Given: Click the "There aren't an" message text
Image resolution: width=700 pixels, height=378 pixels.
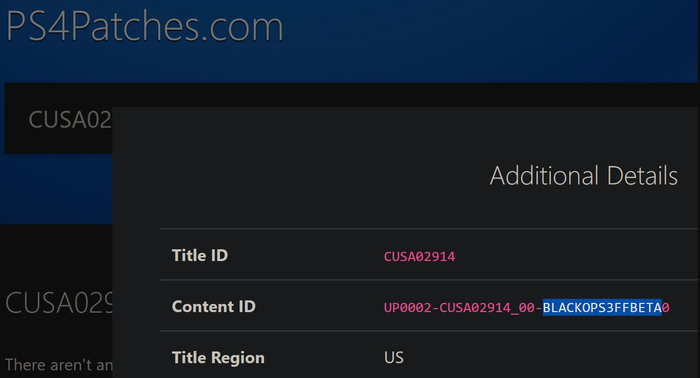Looking at the screenshot, I should [x=59, y=365].
